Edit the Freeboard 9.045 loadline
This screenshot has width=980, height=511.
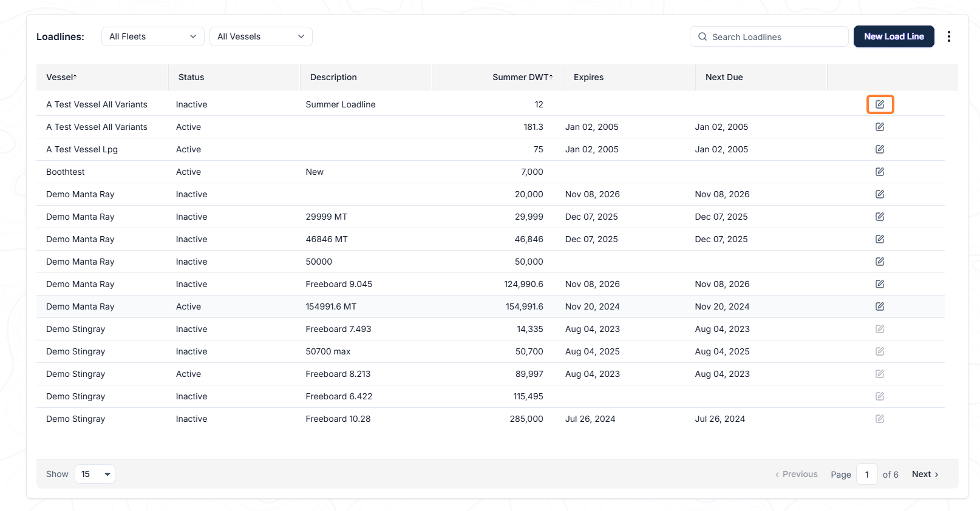coord(880,284)
